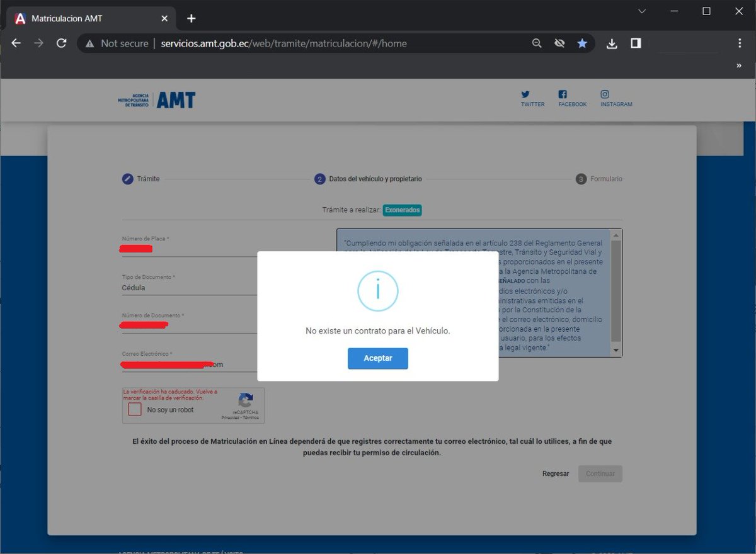
Task: Select the Matriculacion AMT tab
Action: [92, 18]
